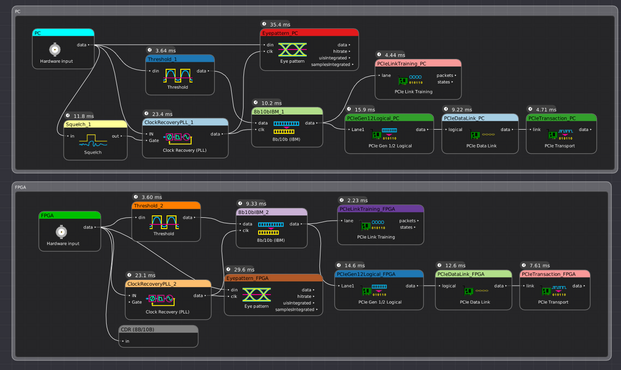Click hitrate output port of Eyepattern_PC

pos(341,51)
